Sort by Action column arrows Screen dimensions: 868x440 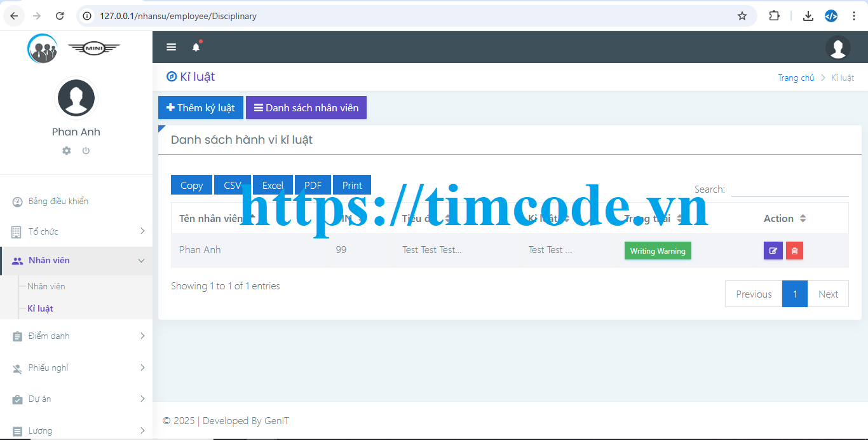point(803,219)
